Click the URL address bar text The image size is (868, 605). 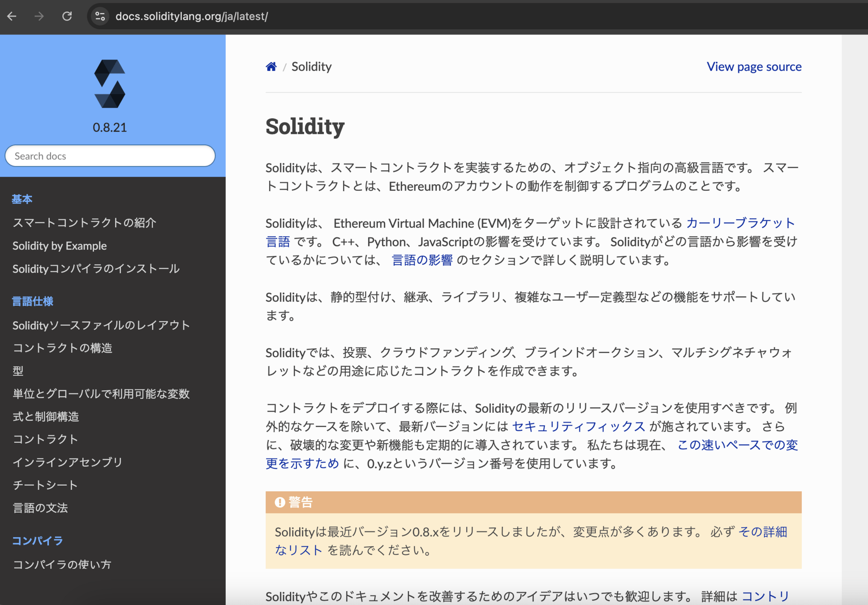pos(192,17)
